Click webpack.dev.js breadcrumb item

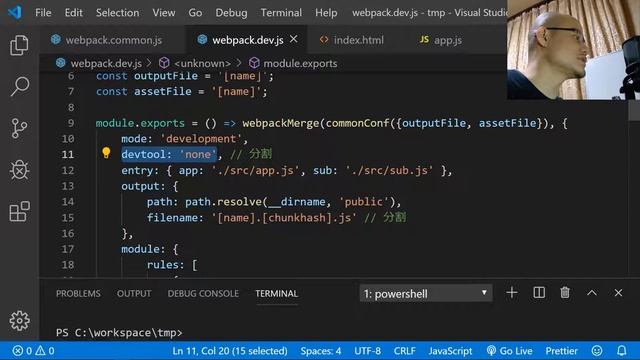click(106, 63)
